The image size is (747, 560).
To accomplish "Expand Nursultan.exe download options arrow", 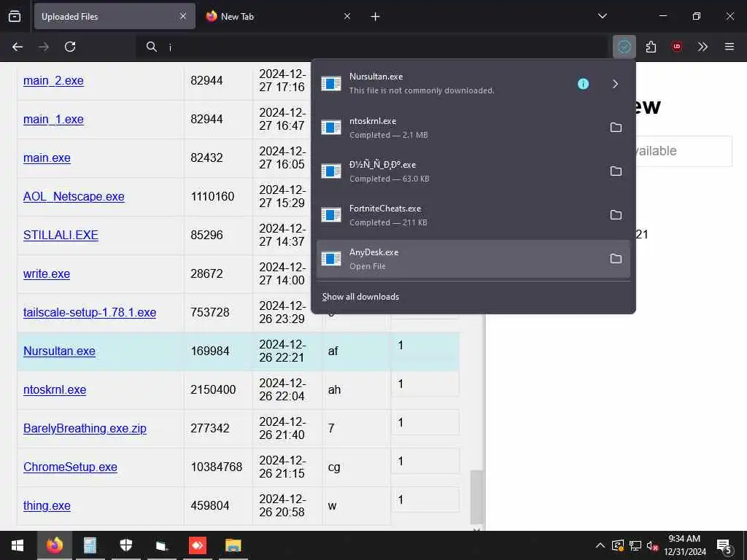I will pyautogui.click(x=615, y=84).
